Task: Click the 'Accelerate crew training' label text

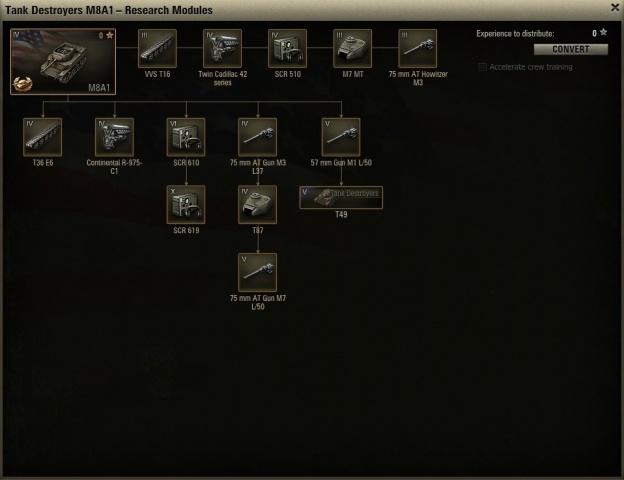Action: click(531, 67)
